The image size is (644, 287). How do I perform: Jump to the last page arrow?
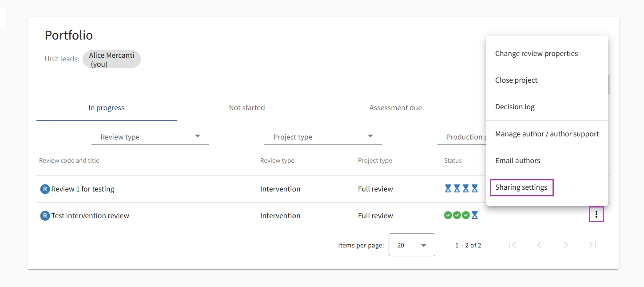592,245
